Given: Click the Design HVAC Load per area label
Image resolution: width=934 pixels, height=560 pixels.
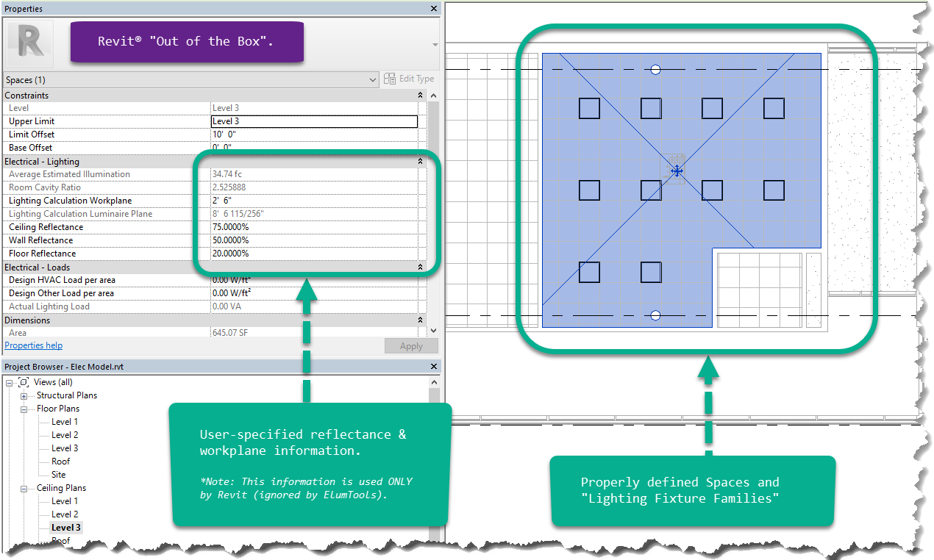Looking at the screenshot, I should pos(62,280).
